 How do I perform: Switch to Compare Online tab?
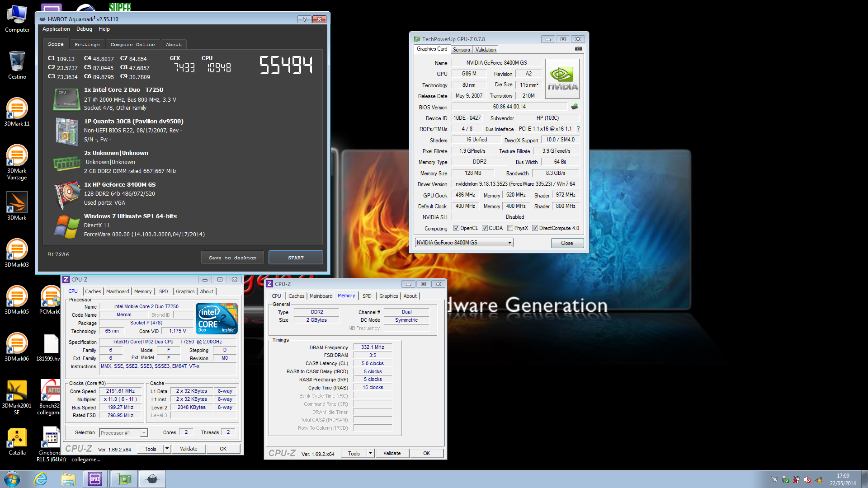(x=132, y=44)
